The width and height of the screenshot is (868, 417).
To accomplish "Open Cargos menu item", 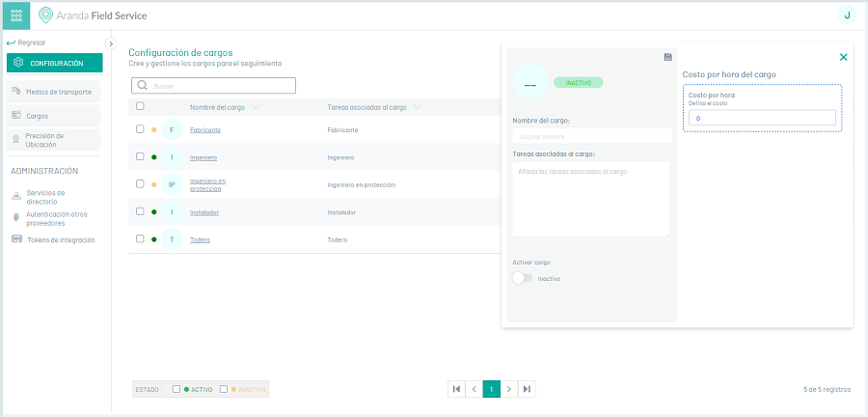I will coord(54,116).
